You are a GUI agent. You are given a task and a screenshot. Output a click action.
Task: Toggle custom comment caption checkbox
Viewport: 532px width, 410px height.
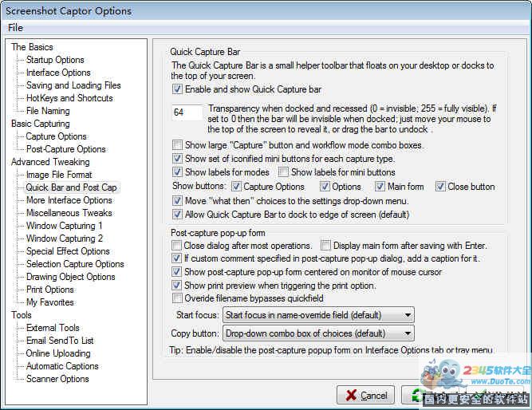176,258
